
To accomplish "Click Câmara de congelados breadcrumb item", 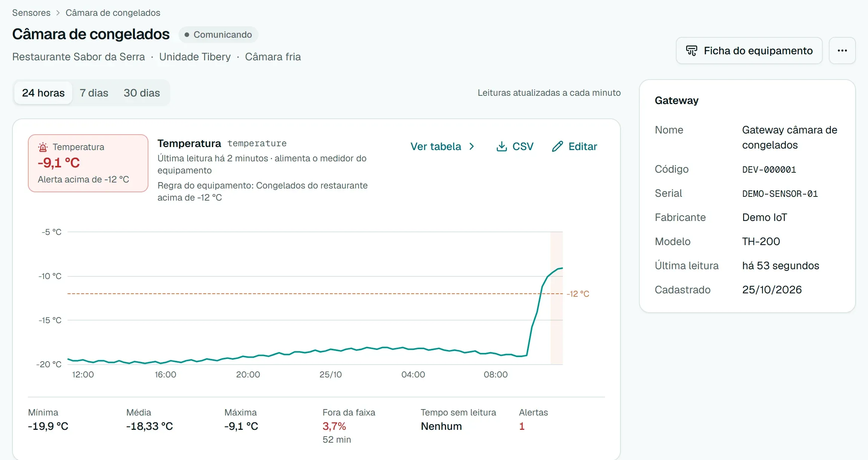I will coord(113,13).
